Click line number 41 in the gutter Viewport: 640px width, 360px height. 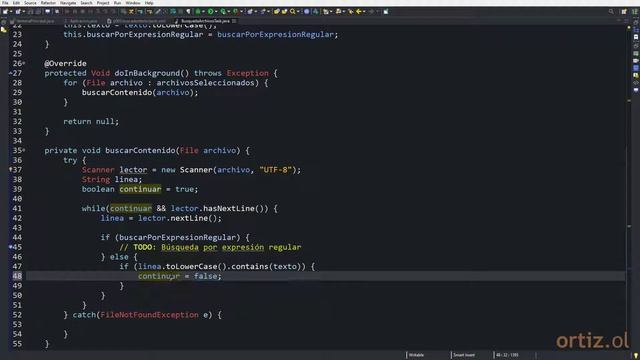pyautogui.click(x=17, y=208)
